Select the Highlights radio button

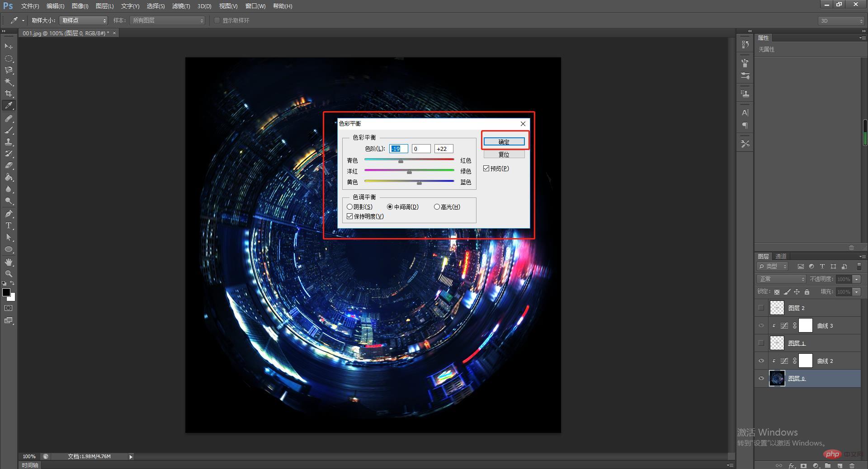[437, 207]
